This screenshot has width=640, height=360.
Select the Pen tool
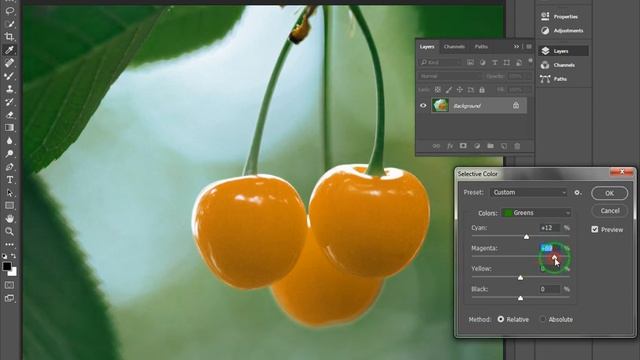pos(9,167)
